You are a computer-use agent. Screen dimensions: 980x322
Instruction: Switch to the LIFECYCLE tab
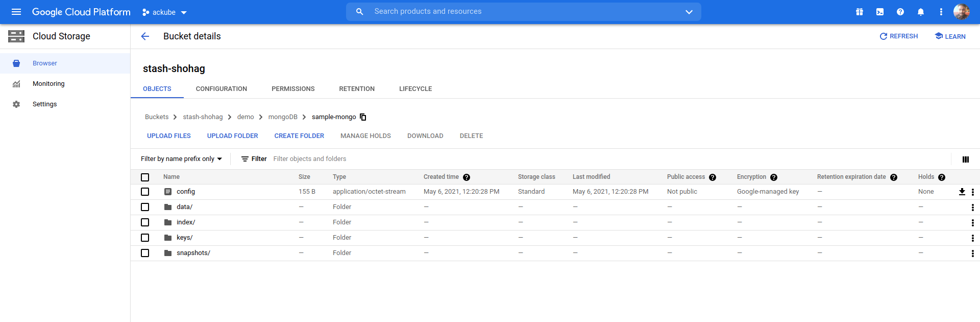(x=415, y=89)
